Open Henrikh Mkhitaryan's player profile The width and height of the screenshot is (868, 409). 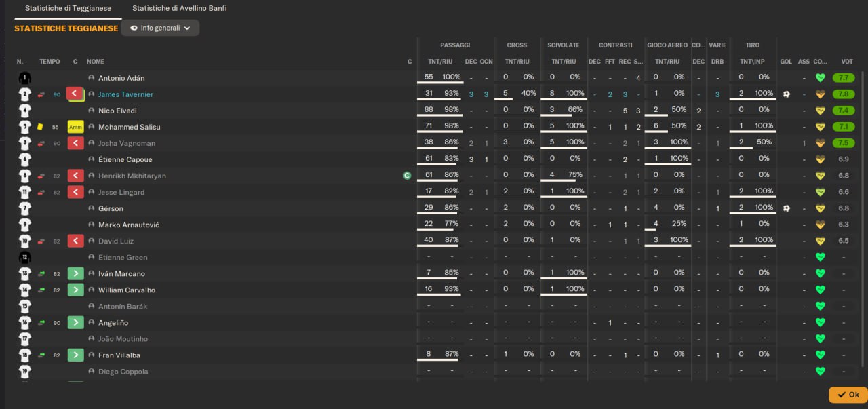(x=132, y=176)
